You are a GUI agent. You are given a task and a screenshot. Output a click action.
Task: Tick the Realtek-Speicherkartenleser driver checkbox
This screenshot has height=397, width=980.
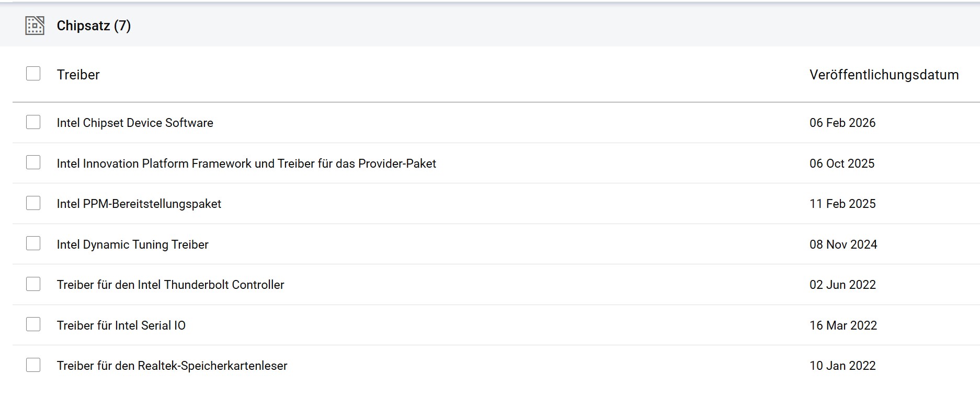point(33,365)
